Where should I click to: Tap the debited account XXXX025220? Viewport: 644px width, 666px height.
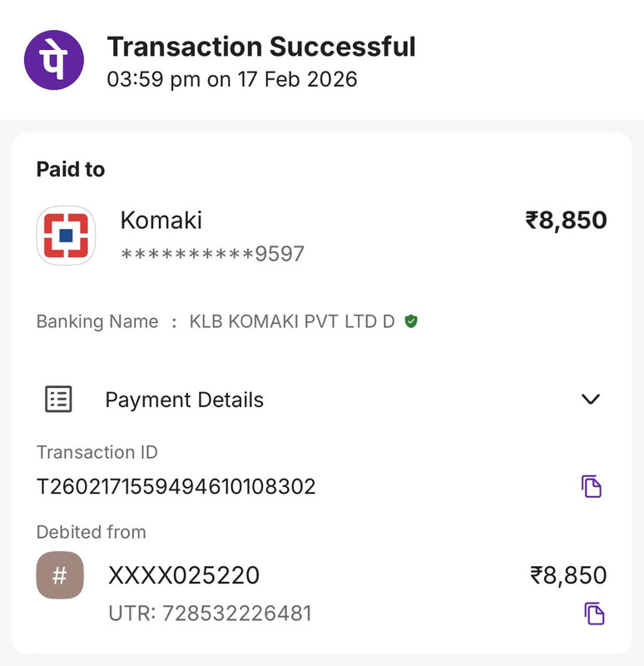click(x=184, y=575)
